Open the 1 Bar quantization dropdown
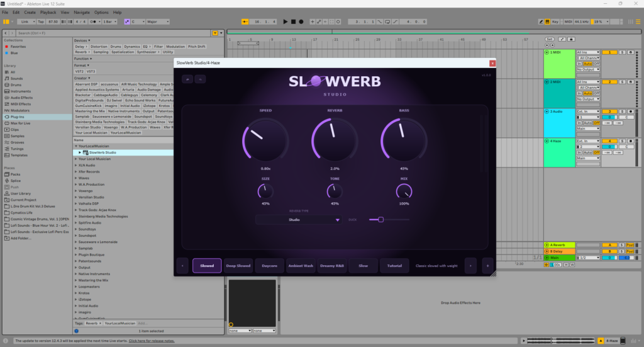This screenshot has width=644, height=347. click(x=109, y=22)
